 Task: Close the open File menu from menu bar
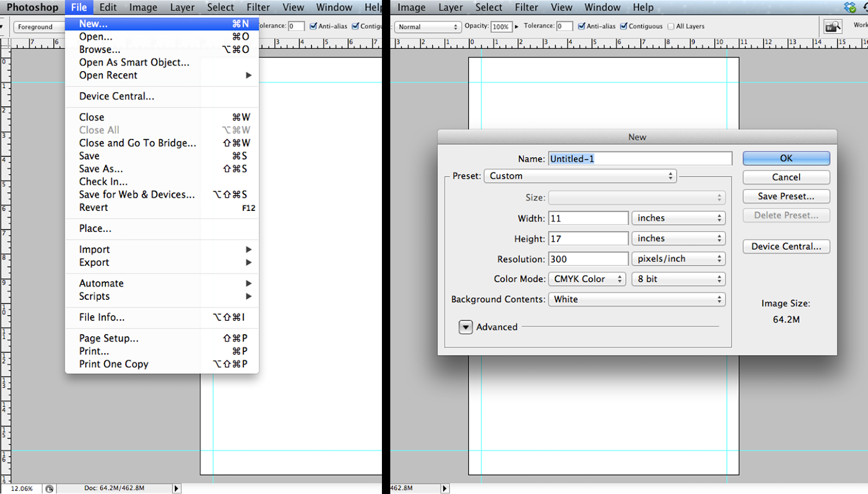click(x=79, y=7)
